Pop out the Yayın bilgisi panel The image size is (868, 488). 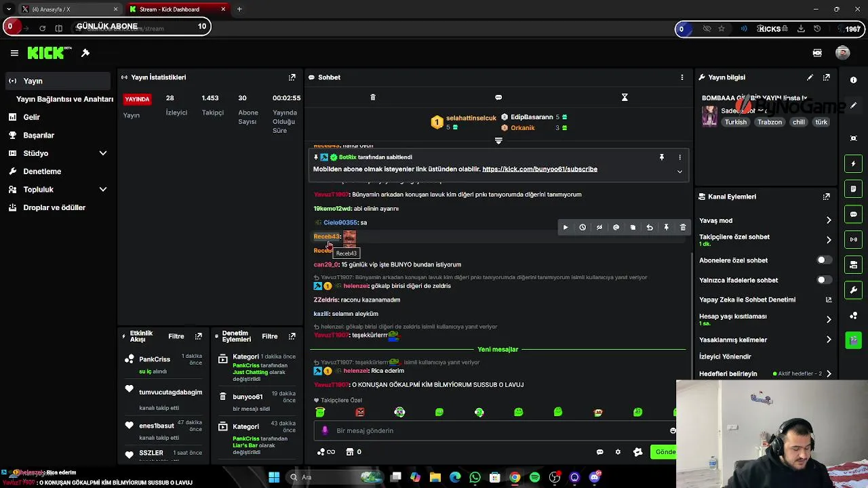pyautogui.click(x=826, y=77)
